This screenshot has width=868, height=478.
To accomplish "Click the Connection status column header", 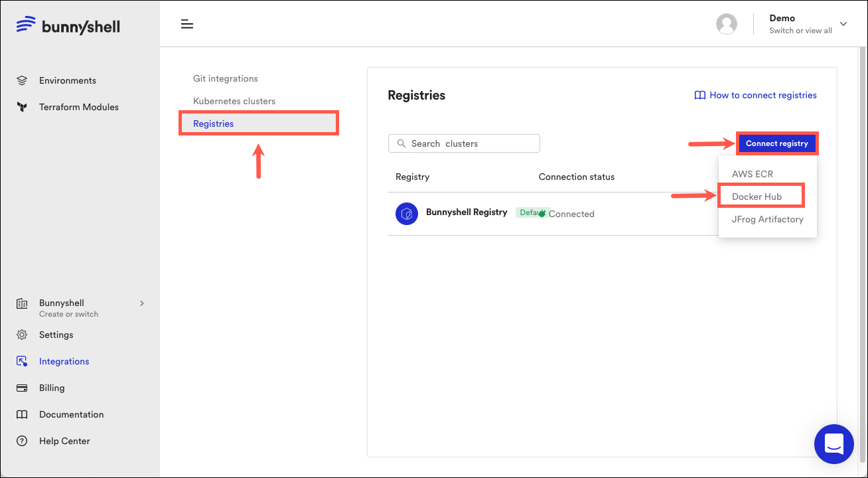I will (577, 177).
